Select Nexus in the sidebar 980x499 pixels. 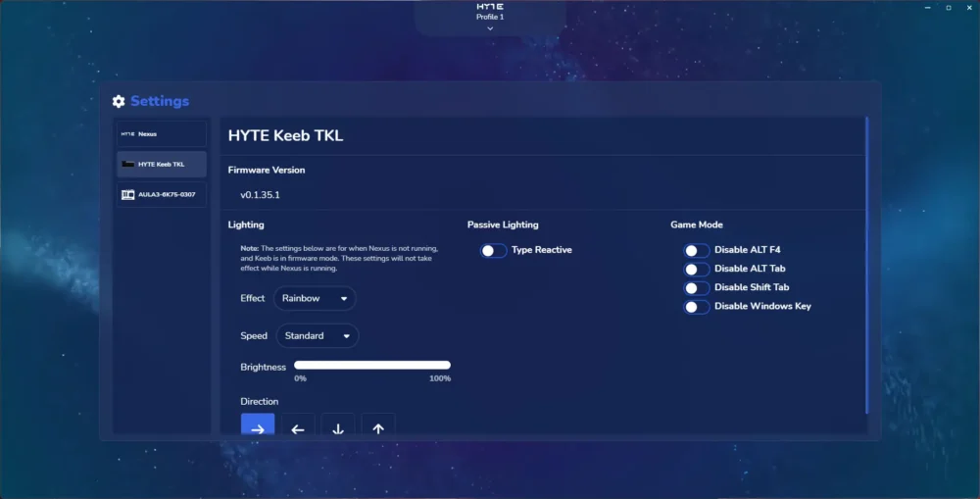162,133
